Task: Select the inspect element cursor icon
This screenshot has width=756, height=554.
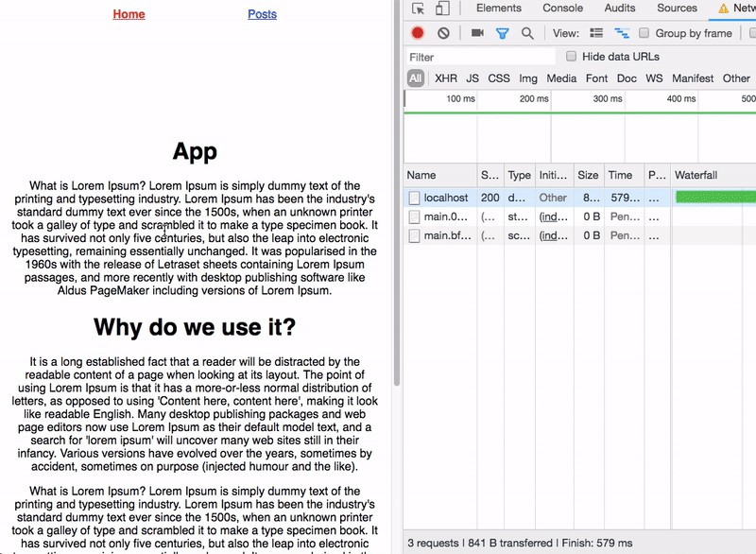Action: coord(417,8)
